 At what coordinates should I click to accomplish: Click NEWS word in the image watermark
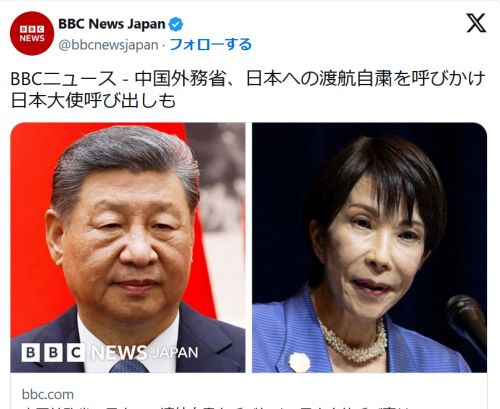(x=119, y=353)
